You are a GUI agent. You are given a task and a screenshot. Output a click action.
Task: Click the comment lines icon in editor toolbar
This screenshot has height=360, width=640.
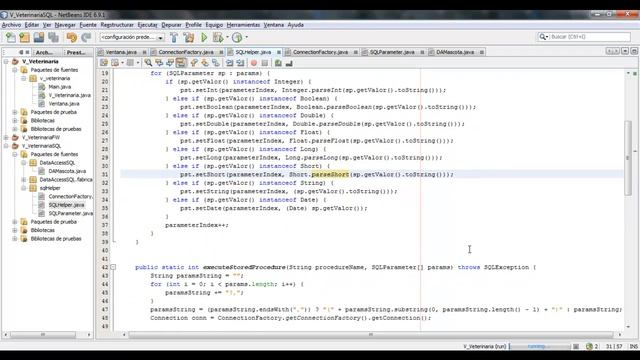point(278,63)
